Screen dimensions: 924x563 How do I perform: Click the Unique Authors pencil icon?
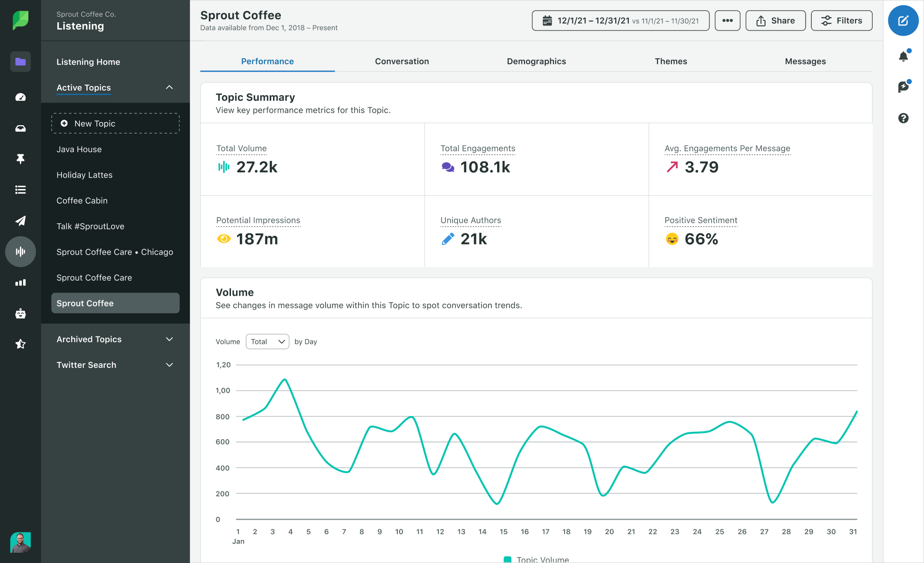pyautogui.click(x=448, y=238)
